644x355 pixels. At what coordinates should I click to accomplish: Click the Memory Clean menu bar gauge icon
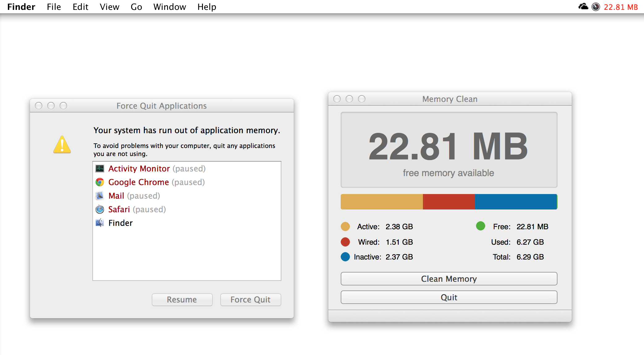[596, 7]
